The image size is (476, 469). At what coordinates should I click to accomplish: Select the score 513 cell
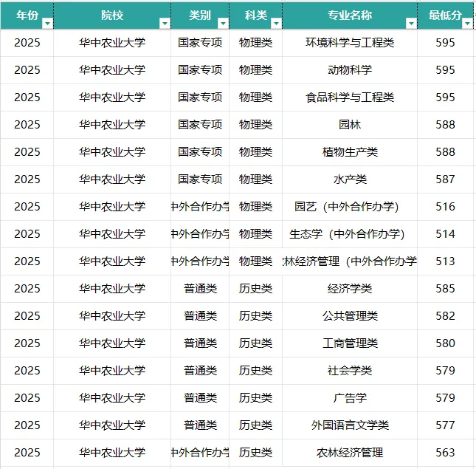point(445,261)
